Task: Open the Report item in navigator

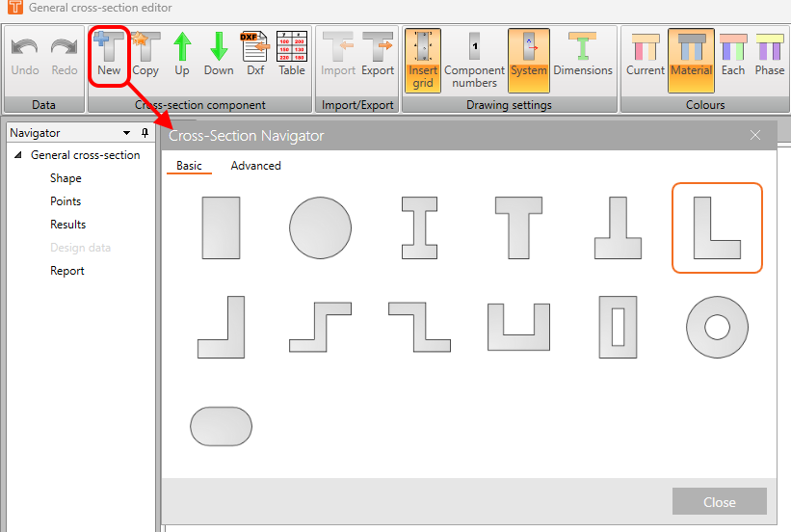Action: pos(67,271)
